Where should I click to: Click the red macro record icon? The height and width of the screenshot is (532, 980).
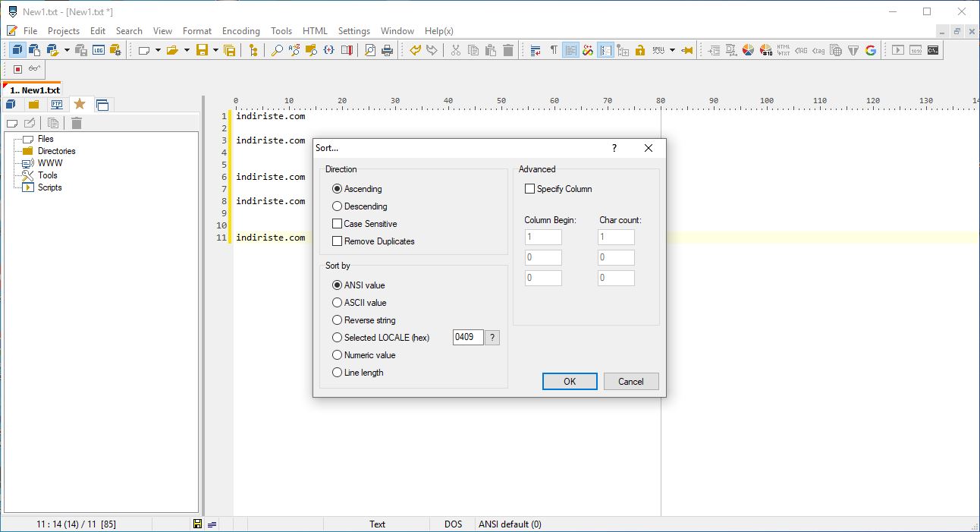(17, 69)
